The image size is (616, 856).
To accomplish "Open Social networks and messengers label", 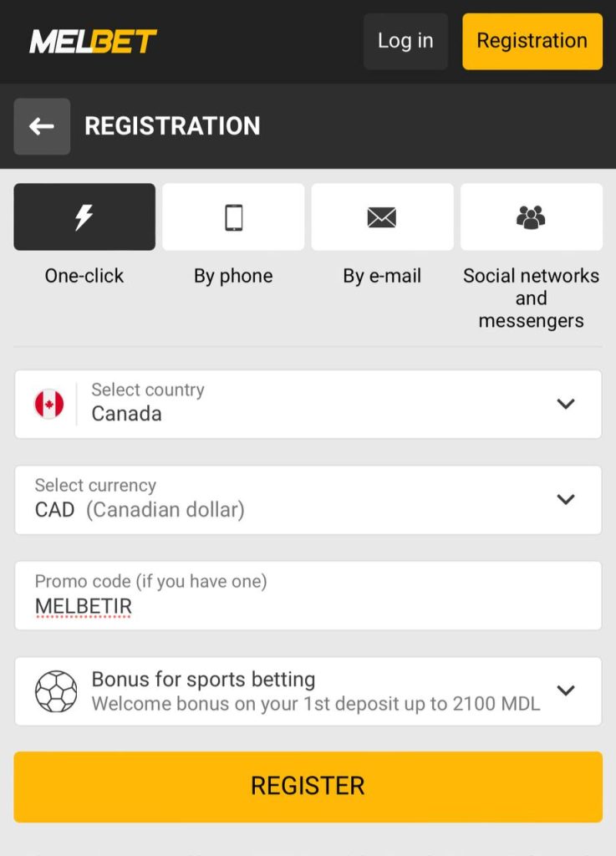I will (x=531, y=298).
